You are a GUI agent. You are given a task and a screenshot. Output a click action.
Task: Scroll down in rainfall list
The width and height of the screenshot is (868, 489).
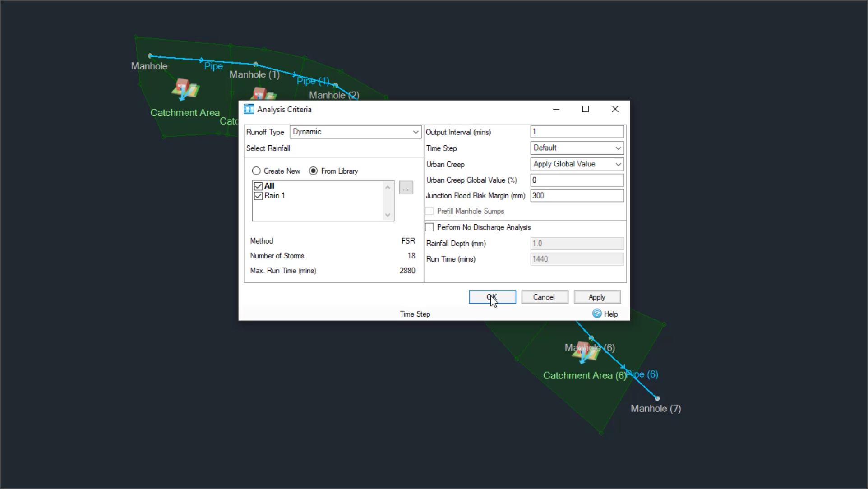[x=388, y=215]
